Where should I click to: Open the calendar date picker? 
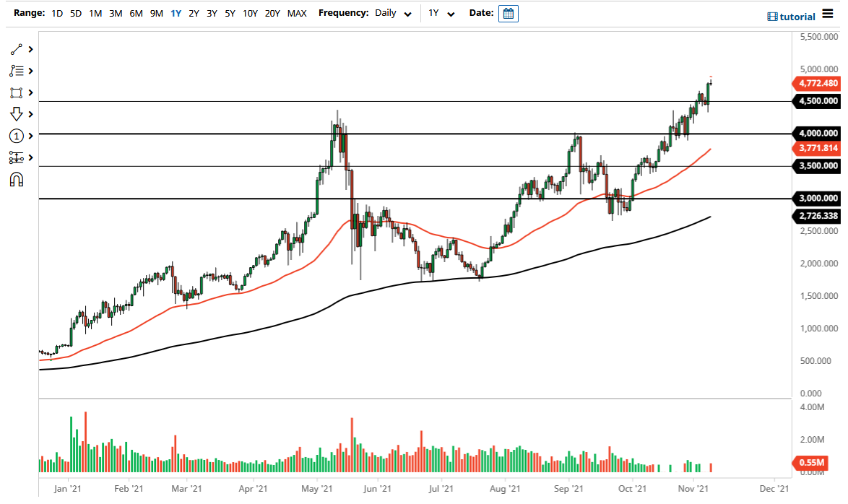click(x=508, y=13)
